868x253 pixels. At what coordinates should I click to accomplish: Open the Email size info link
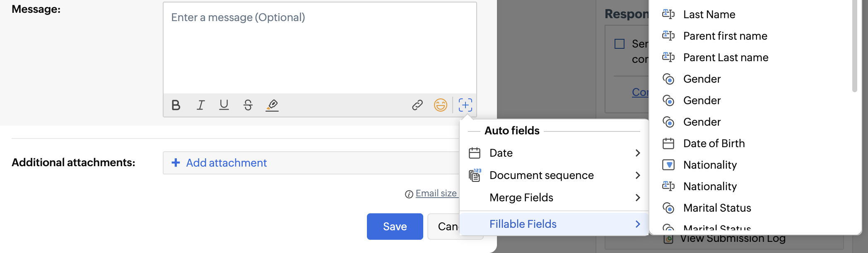pos(436,193)
